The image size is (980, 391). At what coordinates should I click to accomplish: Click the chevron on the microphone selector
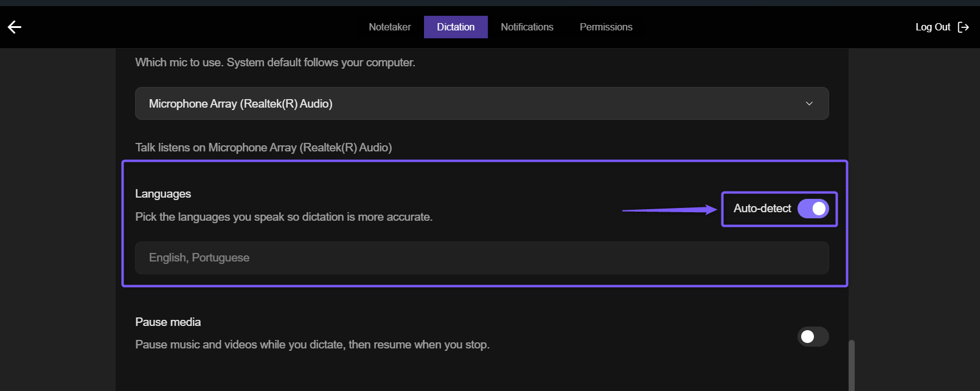coord(809,103)
